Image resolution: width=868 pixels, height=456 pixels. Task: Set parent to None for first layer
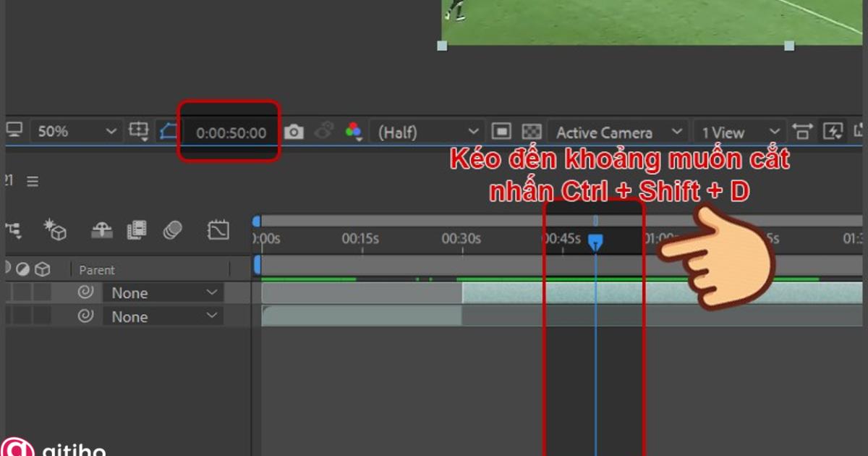pos(163,292)
